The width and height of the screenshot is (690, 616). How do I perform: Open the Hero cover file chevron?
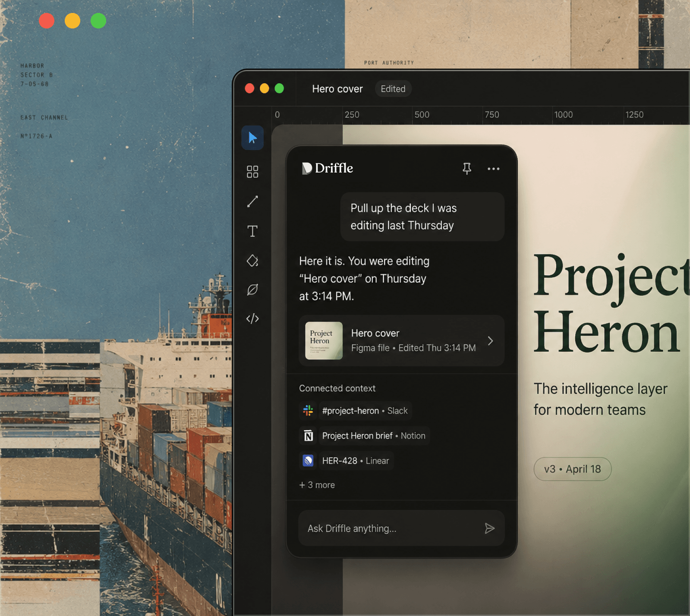[x=491, y=341]
